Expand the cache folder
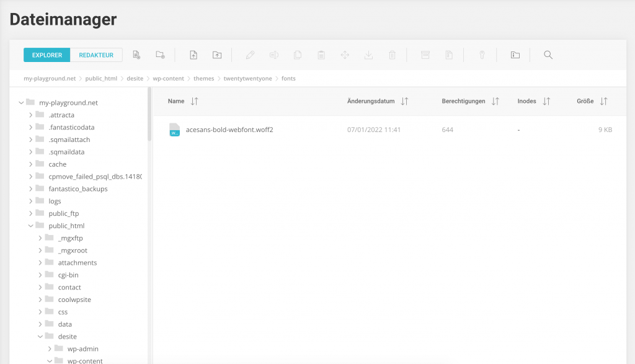This screenshot has height=364, width=635. click(31, 164)
